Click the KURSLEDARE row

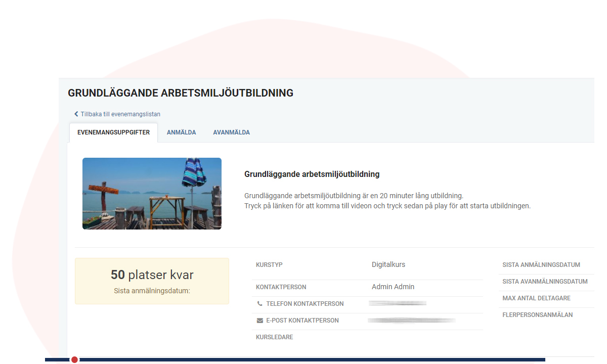[273, 337]
